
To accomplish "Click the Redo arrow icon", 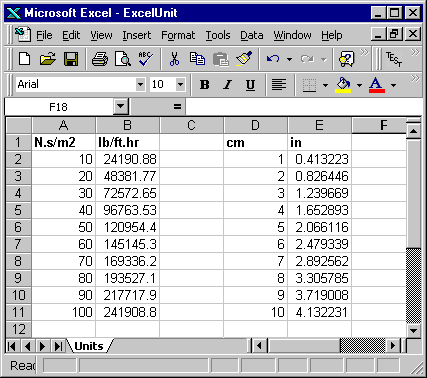I will [307, 59].
